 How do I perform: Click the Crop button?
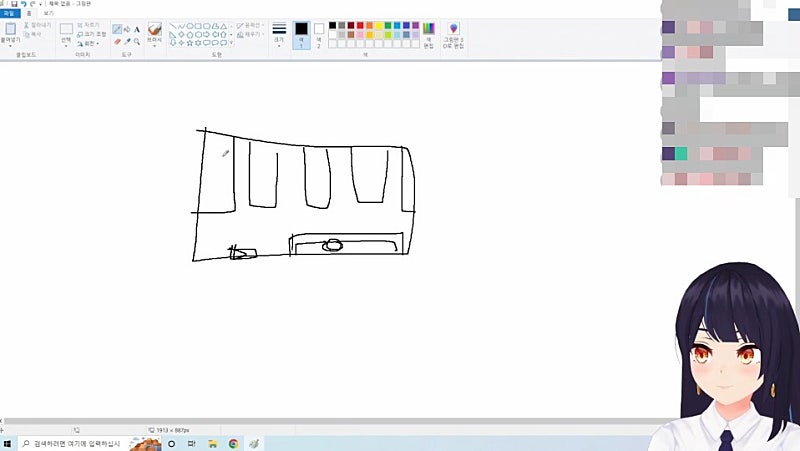[88, 25]
